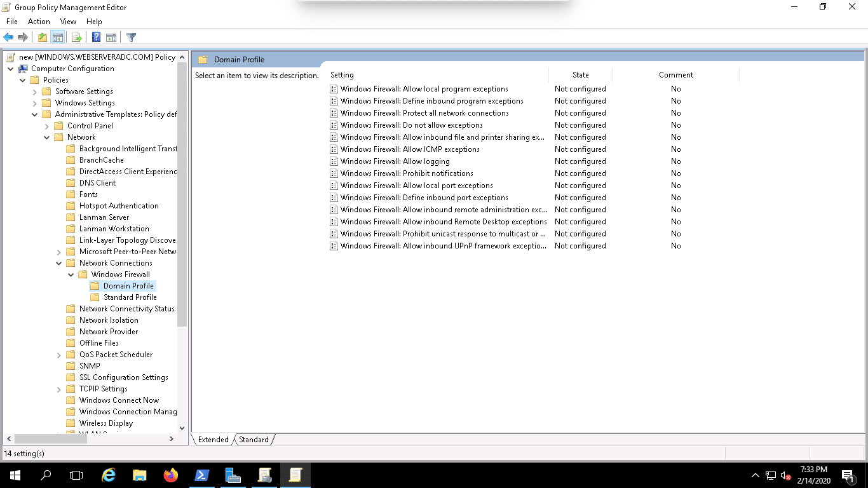This screenshot has width=868, height=488.
Task: Click the Windows Start button
Action: click(15, 475)
